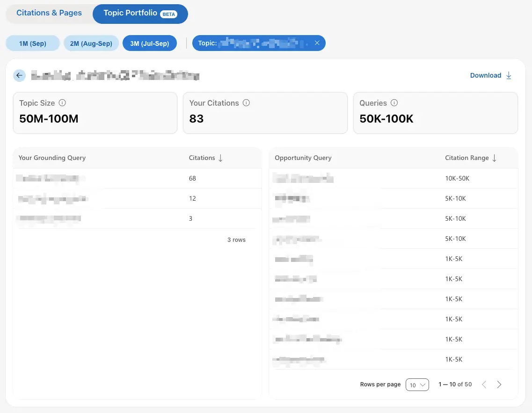The width and height of the screenshot is (532, 413).
Task: Select the 2M (Aug-Sep) time range
Action: [91, 43]
